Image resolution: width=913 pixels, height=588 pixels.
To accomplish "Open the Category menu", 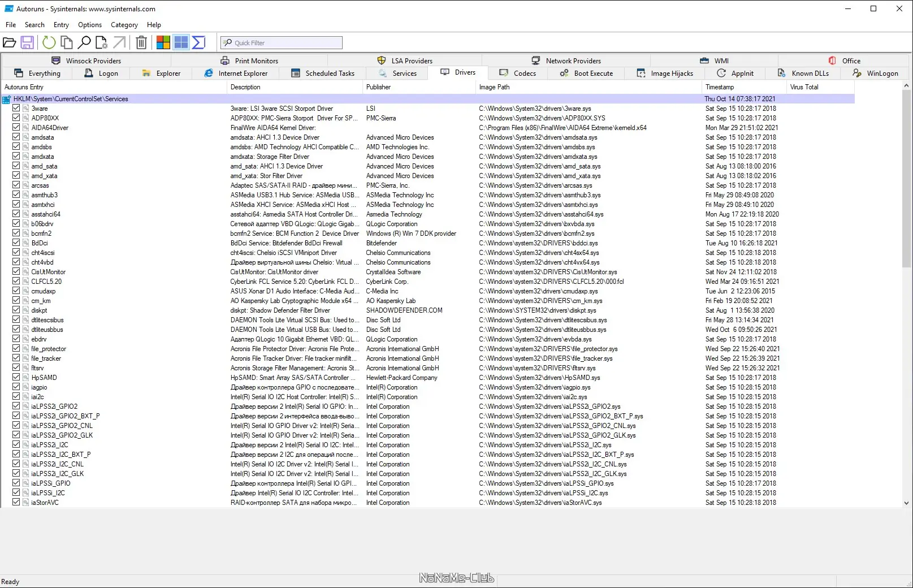I will (x=124, y=25).
